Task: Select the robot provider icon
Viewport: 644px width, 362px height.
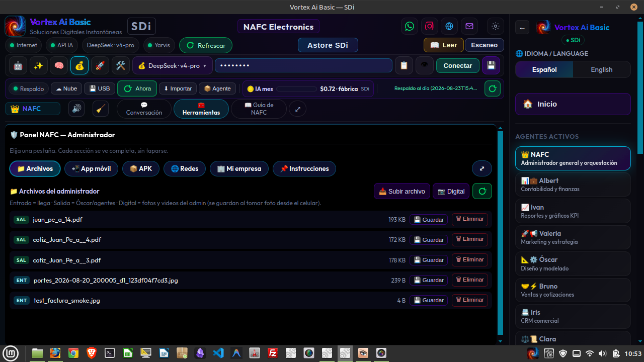Action: pyautogui.click(x=18, y=65)
